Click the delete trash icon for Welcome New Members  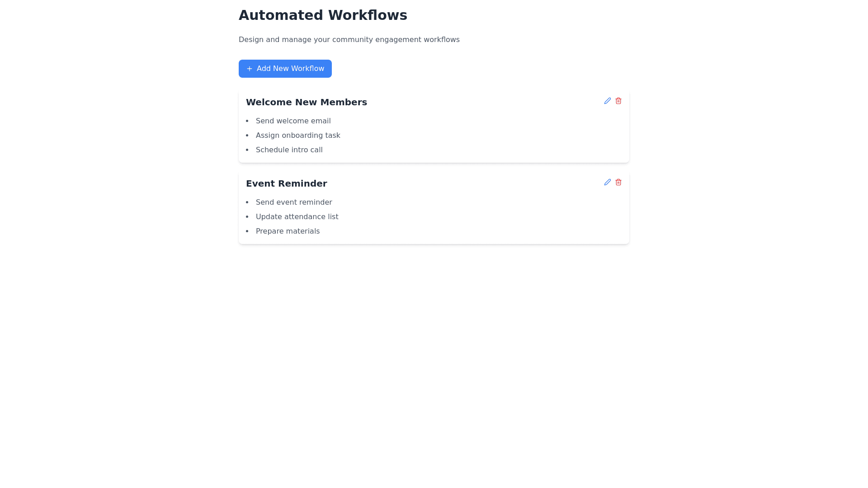pos(618,101)
